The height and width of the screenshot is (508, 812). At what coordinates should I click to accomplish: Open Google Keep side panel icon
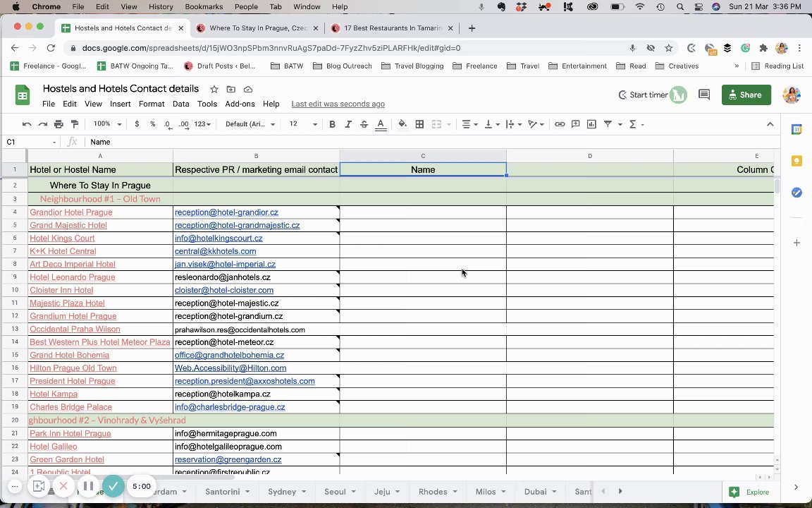[x=796, y=161]
